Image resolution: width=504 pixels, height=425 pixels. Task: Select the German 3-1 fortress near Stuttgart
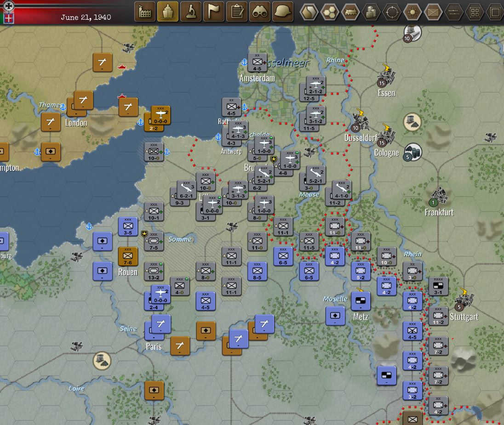pos(438,286)
